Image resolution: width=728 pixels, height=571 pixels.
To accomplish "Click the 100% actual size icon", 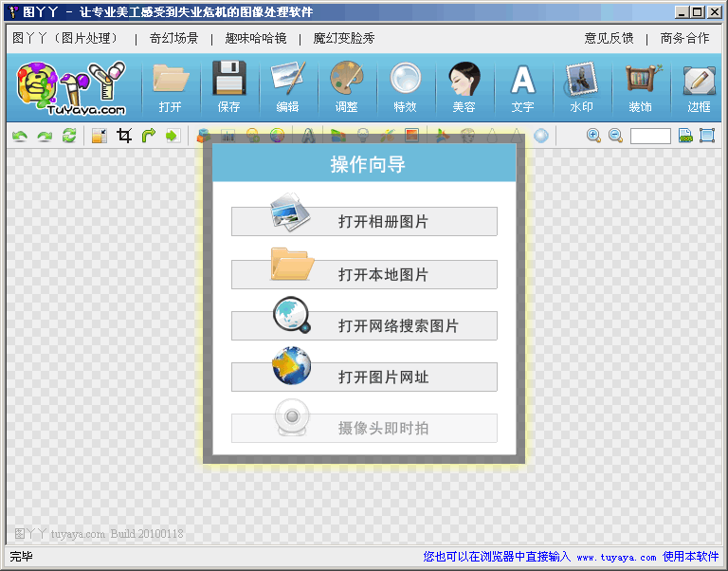I will point(685,136).
